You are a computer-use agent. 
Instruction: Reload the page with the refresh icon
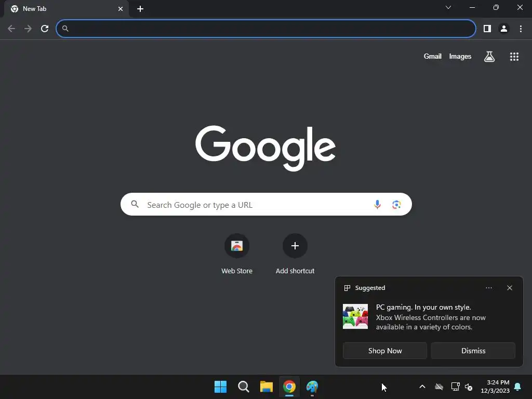click(x=45, y=29)
